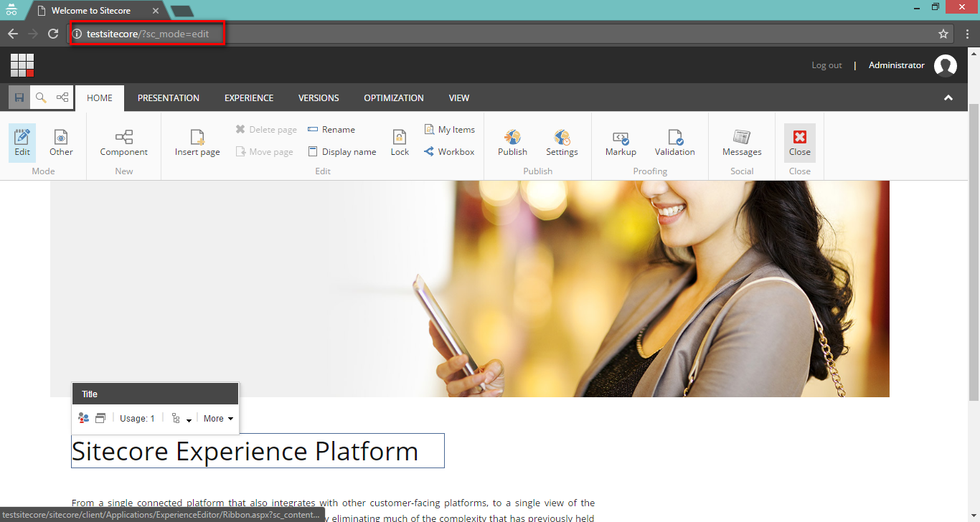Reload the page in the browser
Viewport: 980px width, 522px height.
(53, 34)
